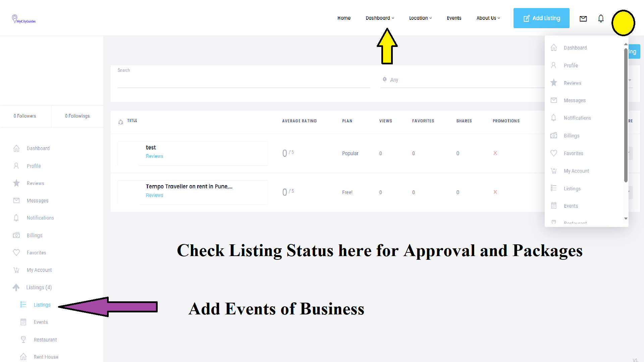Toggle the promotions X mark for test listing

[495, 153]
